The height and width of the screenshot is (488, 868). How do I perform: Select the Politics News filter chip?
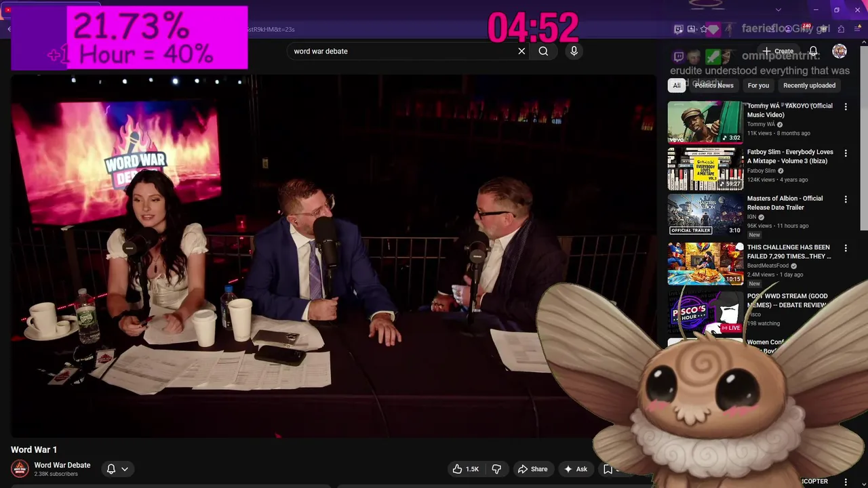point(714,85)
